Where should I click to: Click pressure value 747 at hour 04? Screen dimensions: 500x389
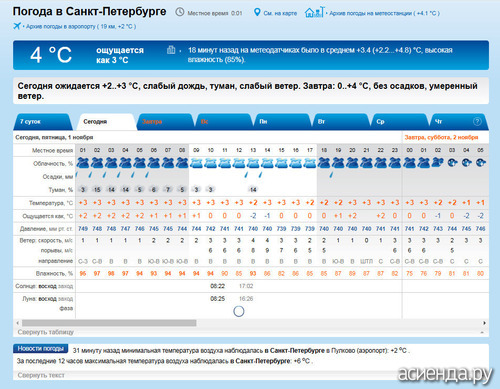[x=125, y=229]
